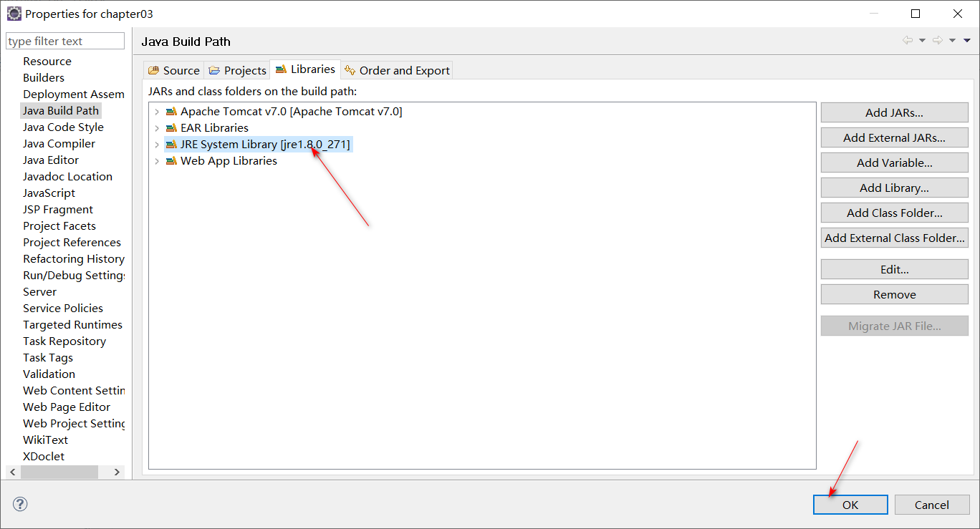Select Java Build Path in sidebar
980x529 pixels.
pos(61,111)
